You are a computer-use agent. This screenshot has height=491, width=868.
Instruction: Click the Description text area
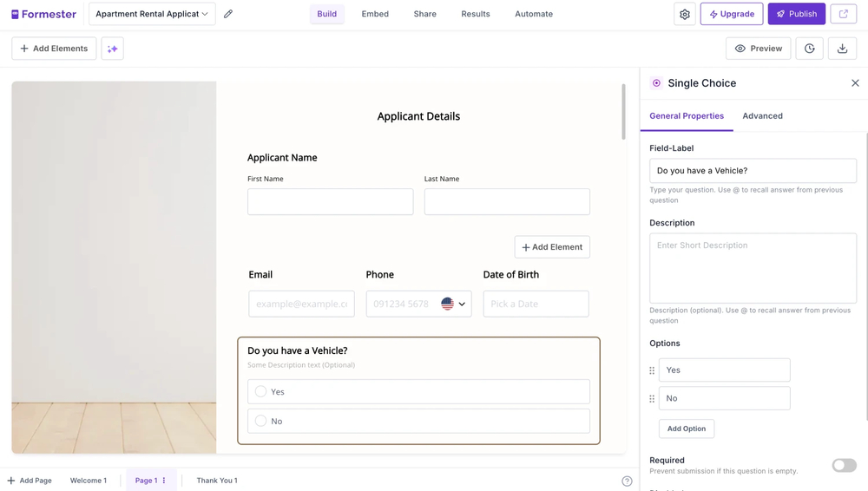753,267
